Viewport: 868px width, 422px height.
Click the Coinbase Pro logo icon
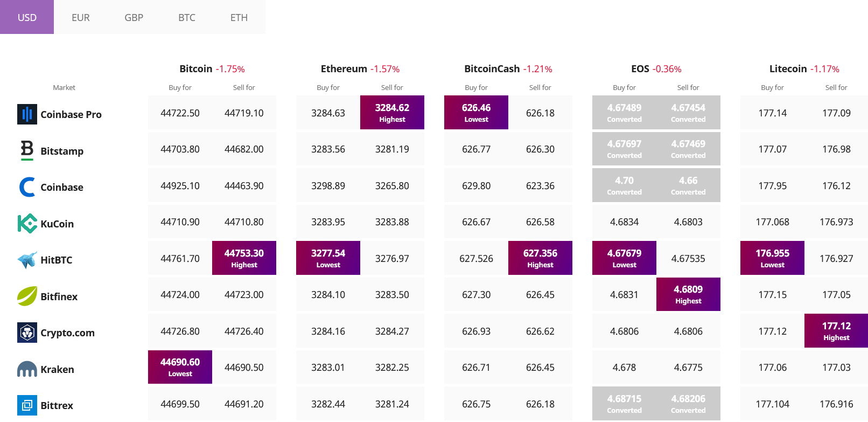coord(27,114)
